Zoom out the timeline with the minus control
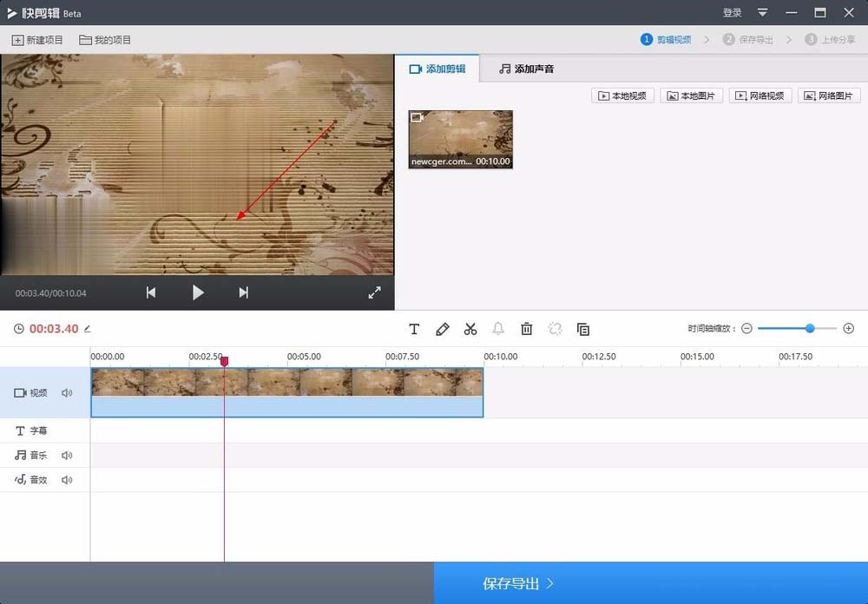The image size is (868, 604). 747,329
